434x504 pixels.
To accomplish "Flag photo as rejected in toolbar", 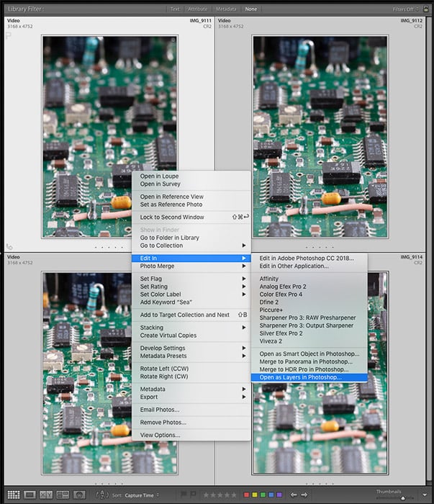I will pyautogui.click(x=194, y=495).
